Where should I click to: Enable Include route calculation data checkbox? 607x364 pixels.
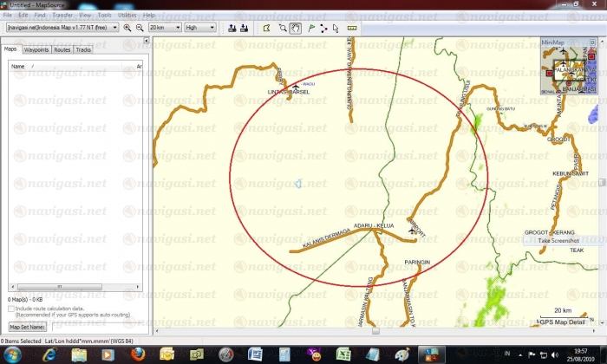[10, 308]
